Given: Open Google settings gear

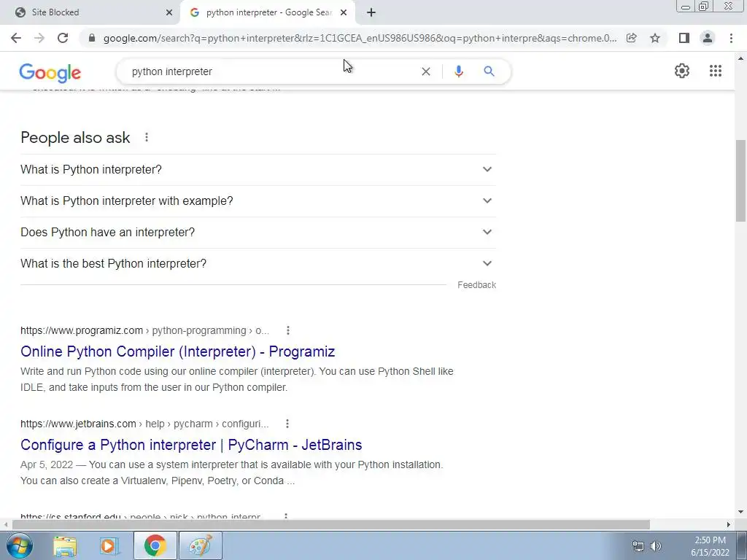Looking at the screenshot, I should click(x=682, y=71).
